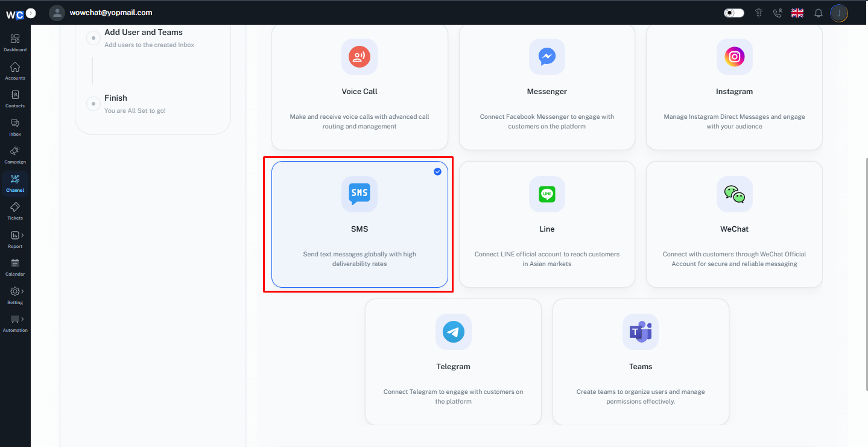Open the Inbox section in sidebar
The width and height of the screenshot is (868, 447).
pyautogui.click(x=15, y=127)
